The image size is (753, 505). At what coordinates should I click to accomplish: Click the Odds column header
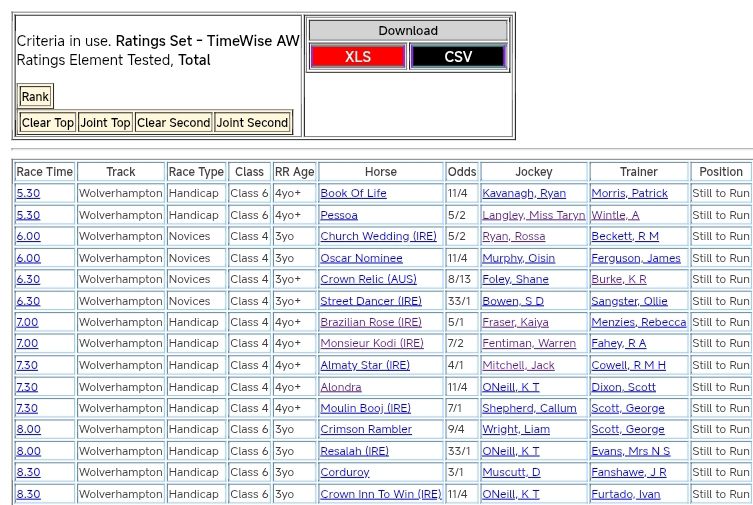tap(461, 172)
